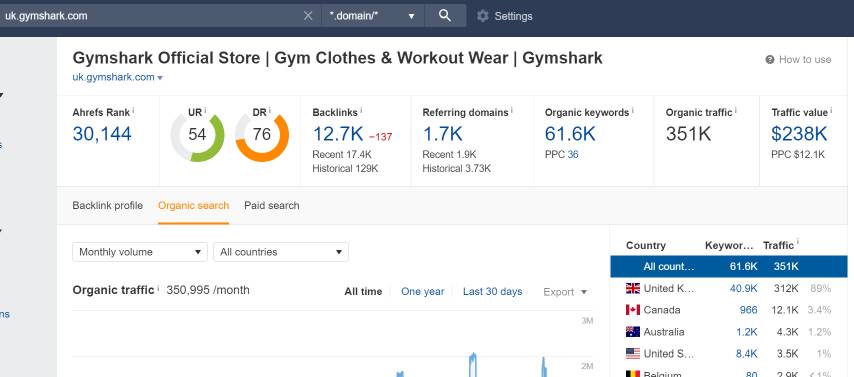854x377 pixels.
Task: Open the 61.6K organic keywords link
Action: (570, 133)
